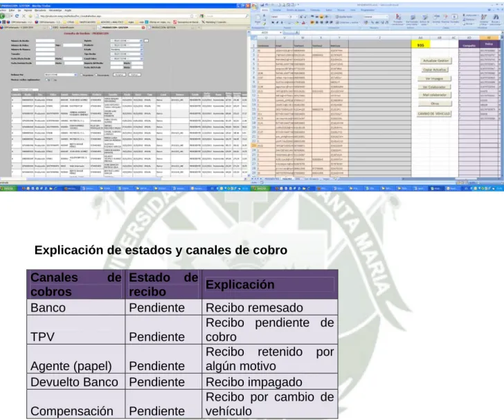Screen dimensions: 504x420
Task: Click Ver Colaborador button in Excel sheet
Action: click(434, 87)
